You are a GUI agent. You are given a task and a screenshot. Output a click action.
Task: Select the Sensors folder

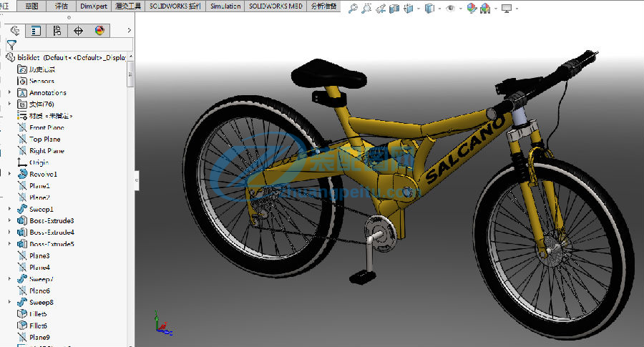click(36, 81)
